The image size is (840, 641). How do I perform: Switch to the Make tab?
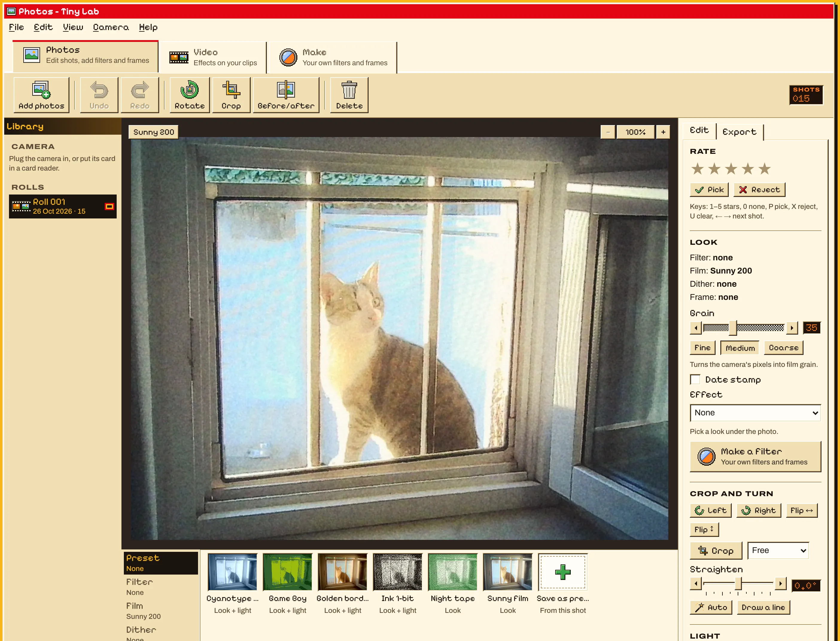point(333,57)
